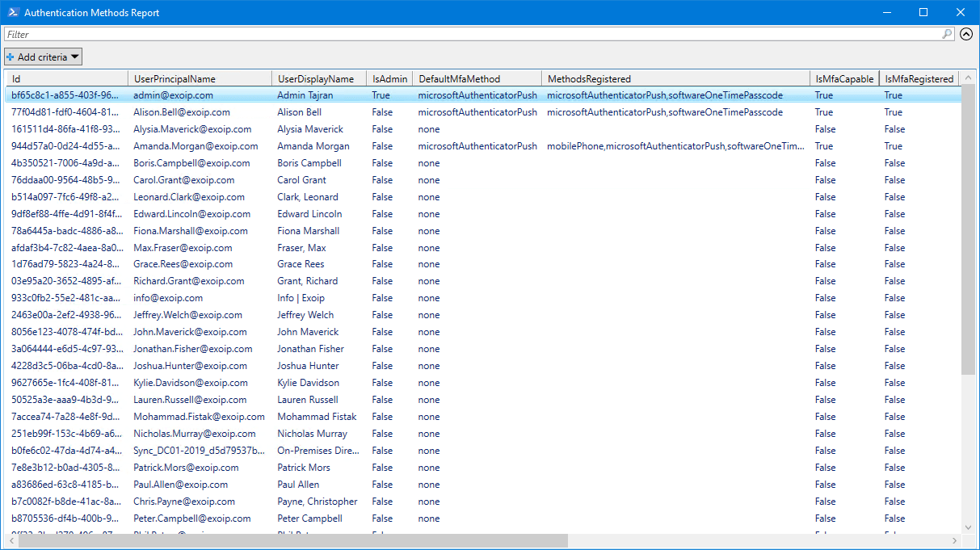Click the MethodsRegistered column header
The height and width of the screenshot is (550, 980).
pos(675,79)
